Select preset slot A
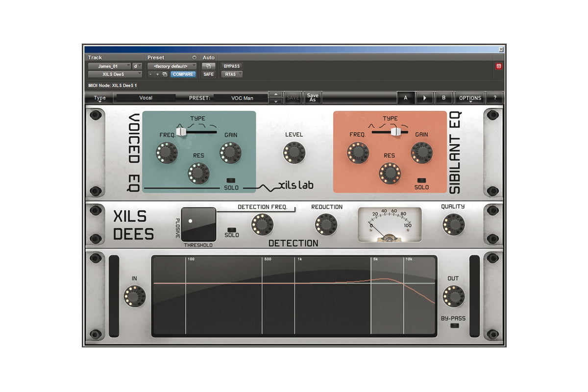588x392 pixels. pyautogui.click(x=406, y=98)
